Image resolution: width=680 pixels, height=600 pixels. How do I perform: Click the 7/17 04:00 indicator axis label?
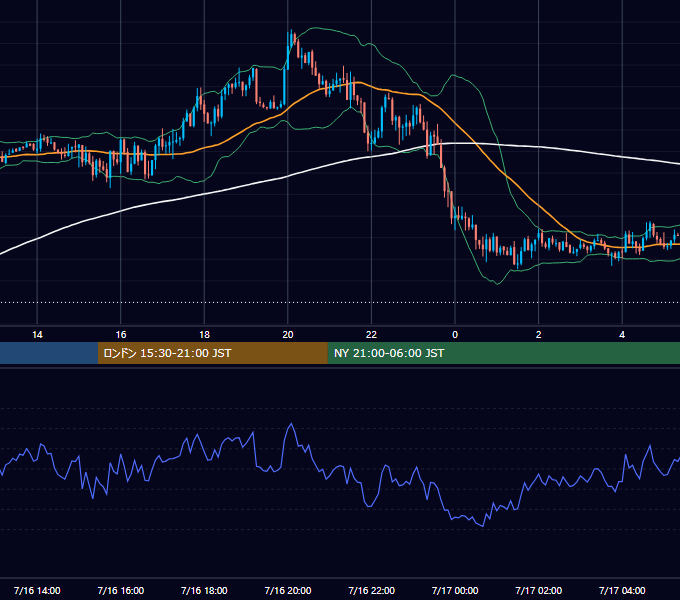622,590
